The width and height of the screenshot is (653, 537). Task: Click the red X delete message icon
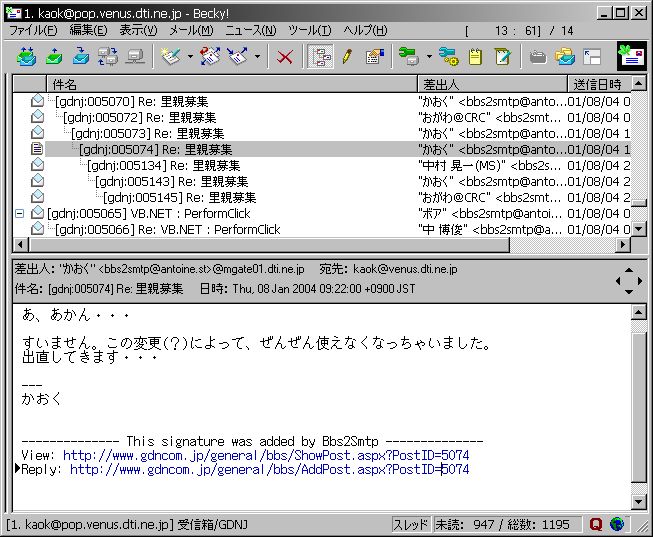coord(285,57)
